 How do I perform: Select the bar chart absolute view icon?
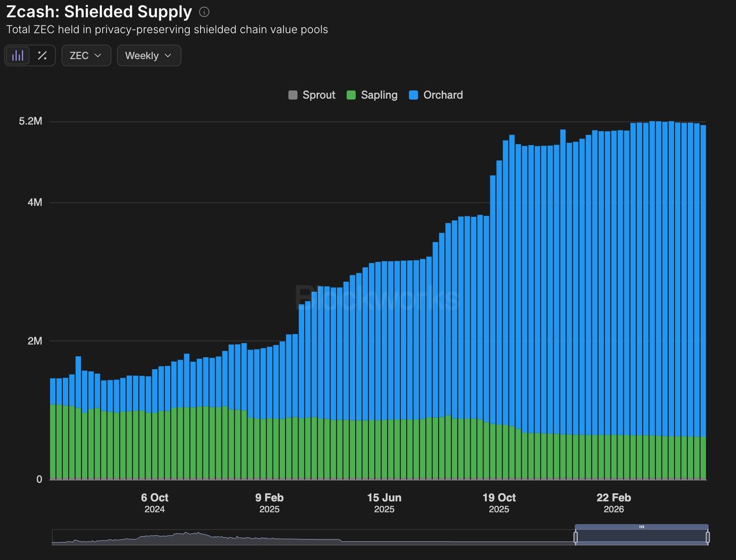(18, 55)
